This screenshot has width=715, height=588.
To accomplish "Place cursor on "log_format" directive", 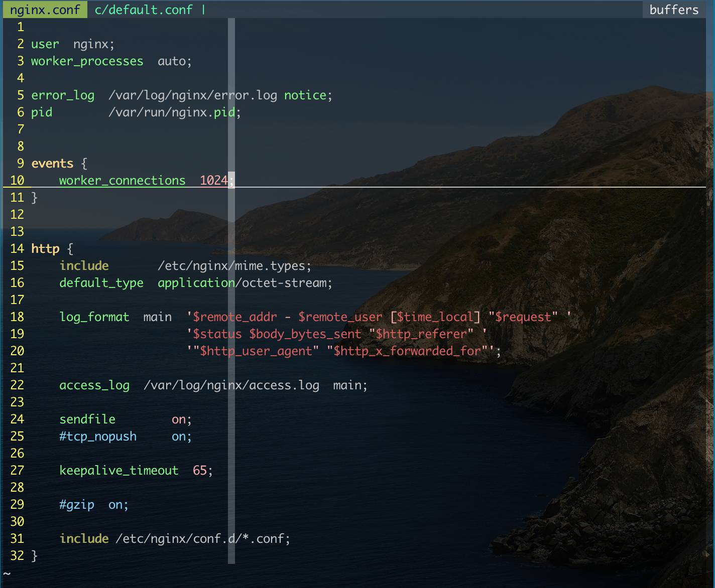I will coord(94,317).
